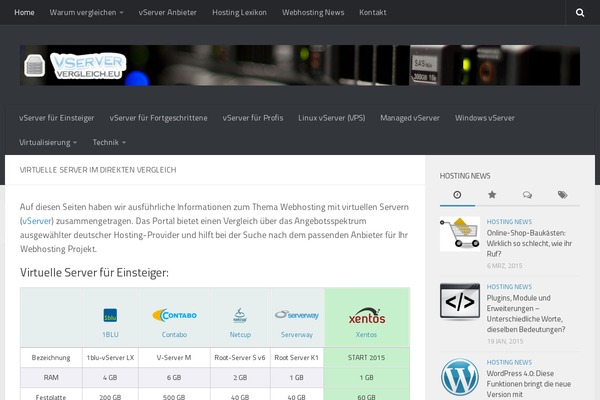Viewport: 600px width, 400px height.
Task: Open the Kontakt menu item
Action: point(373,13)
